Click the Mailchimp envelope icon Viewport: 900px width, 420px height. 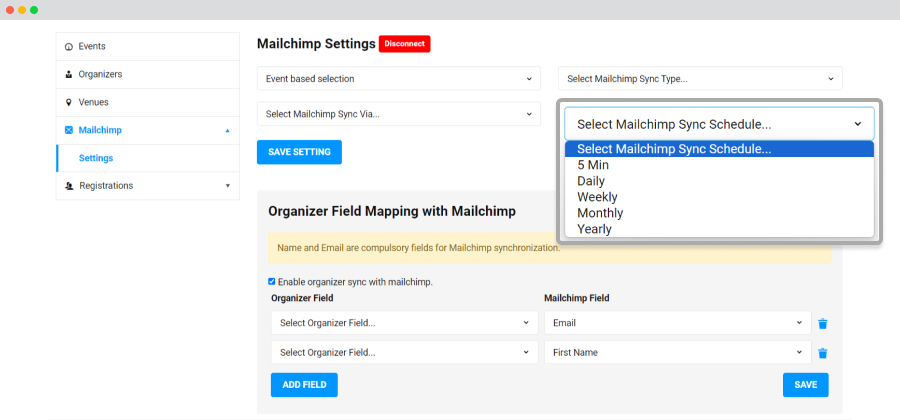coord(69,130)
